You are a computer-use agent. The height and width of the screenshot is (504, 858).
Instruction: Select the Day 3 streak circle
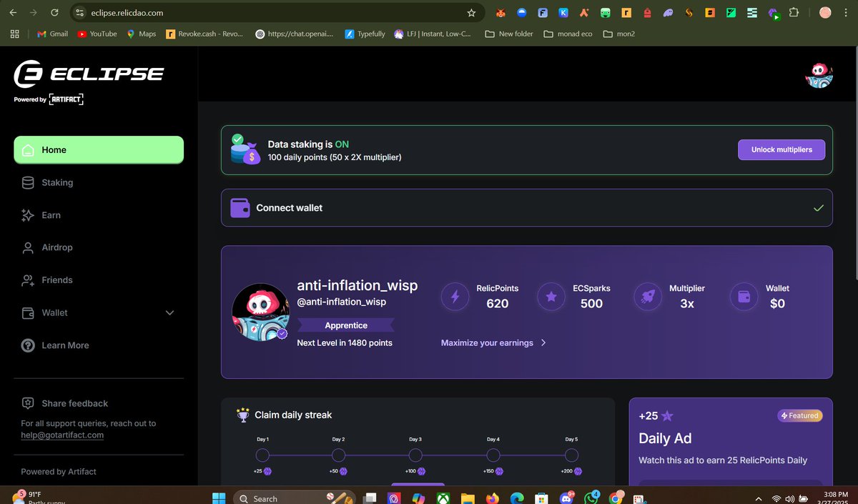(x=415, y=455)
